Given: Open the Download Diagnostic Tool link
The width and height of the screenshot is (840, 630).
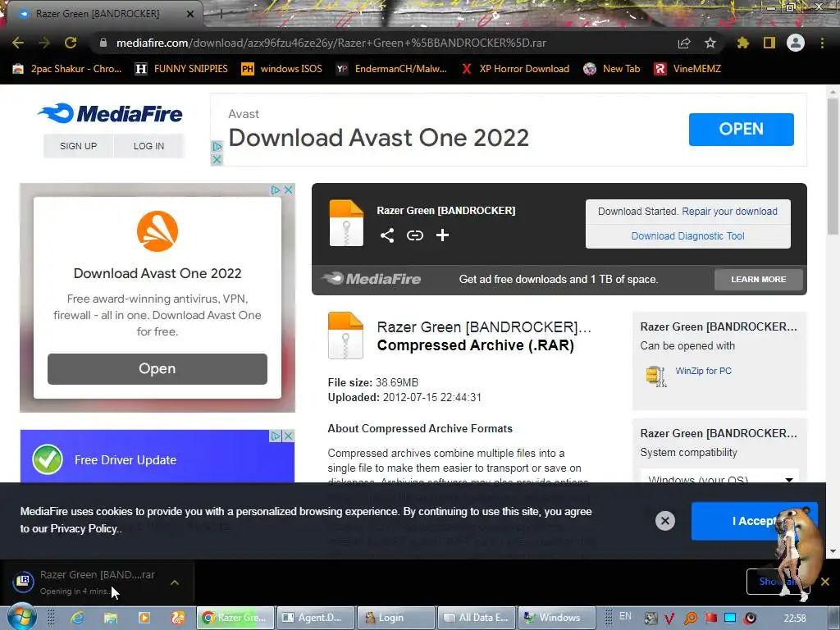Looking at the screenshot, I should tap(688, 235).
